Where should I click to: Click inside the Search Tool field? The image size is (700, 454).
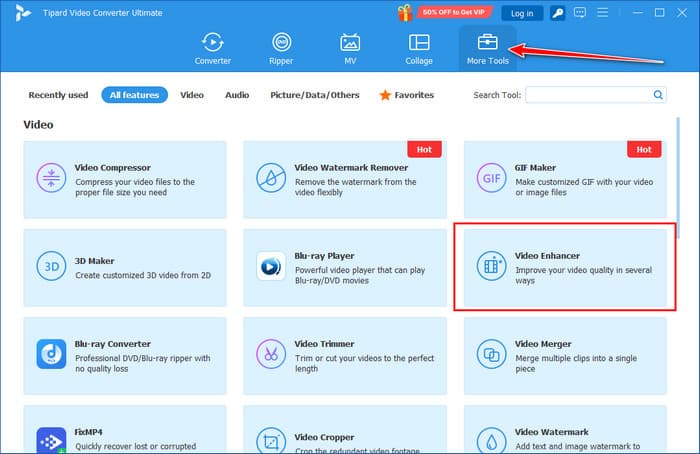click(588, 95)
